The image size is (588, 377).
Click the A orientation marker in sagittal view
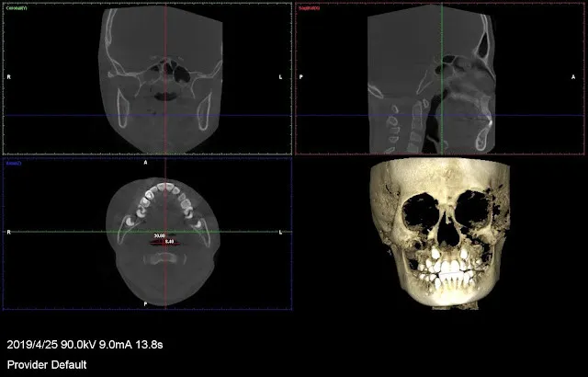coord(573,77)
